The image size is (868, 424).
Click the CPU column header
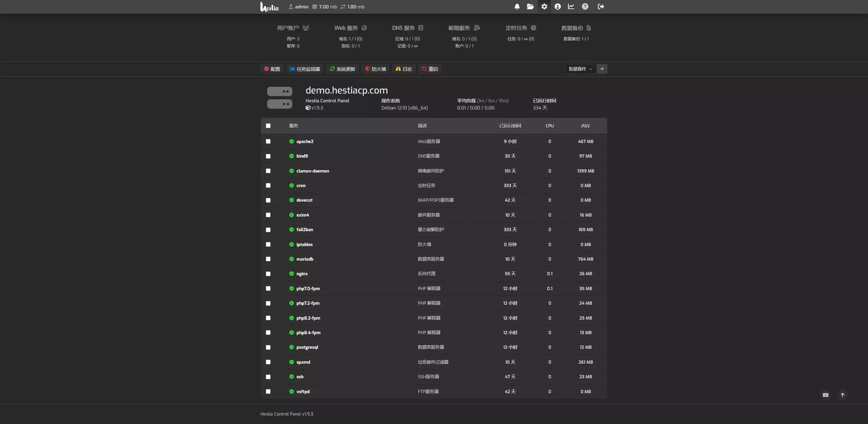coord(550,126)
